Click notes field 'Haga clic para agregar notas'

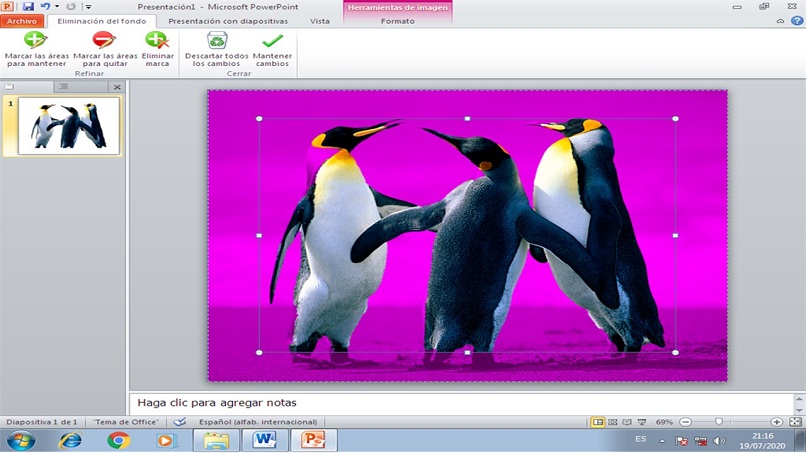click(462, 403)
